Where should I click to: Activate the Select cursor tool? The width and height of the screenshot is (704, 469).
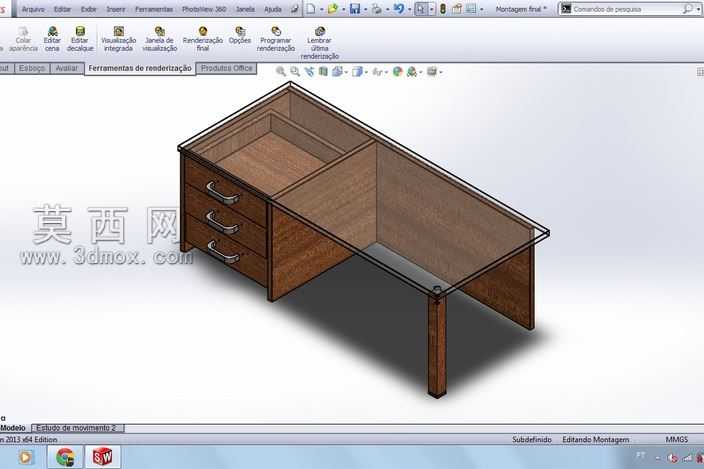pyautogui.click(x=421, y=9)
